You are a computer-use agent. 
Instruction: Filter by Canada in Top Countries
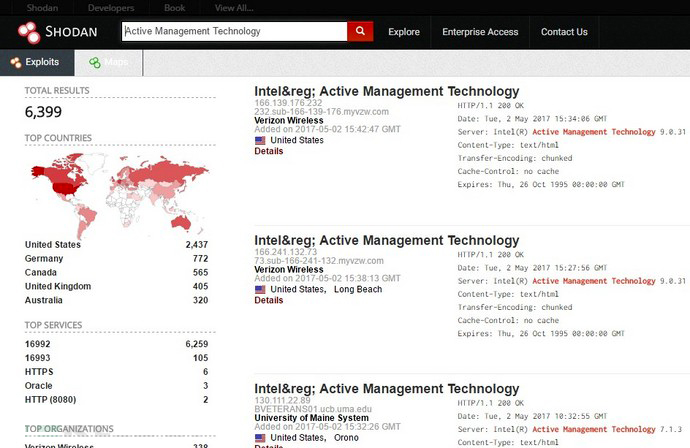click(40, 272)
